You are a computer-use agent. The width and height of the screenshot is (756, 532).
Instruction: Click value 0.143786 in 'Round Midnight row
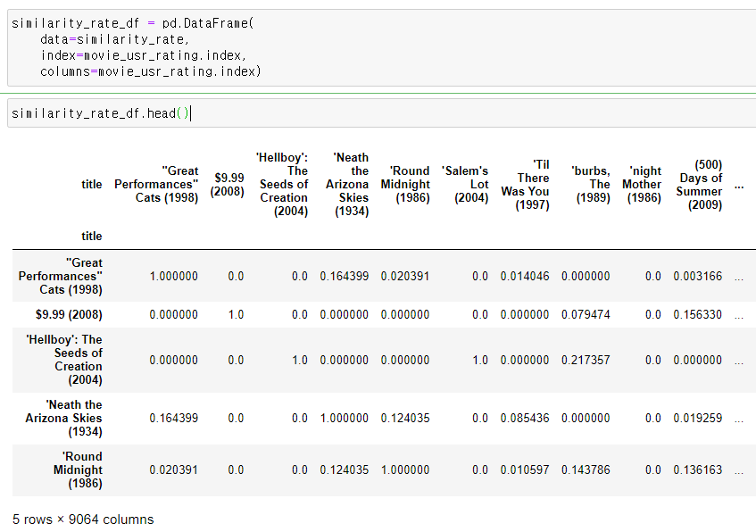coord(586,470)
